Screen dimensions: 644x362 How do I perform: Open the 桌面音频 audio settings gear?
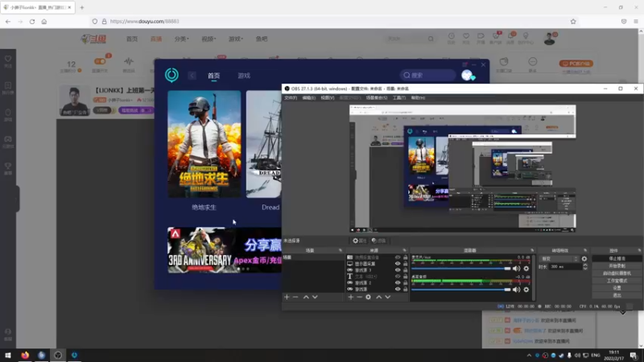point(526,290)
